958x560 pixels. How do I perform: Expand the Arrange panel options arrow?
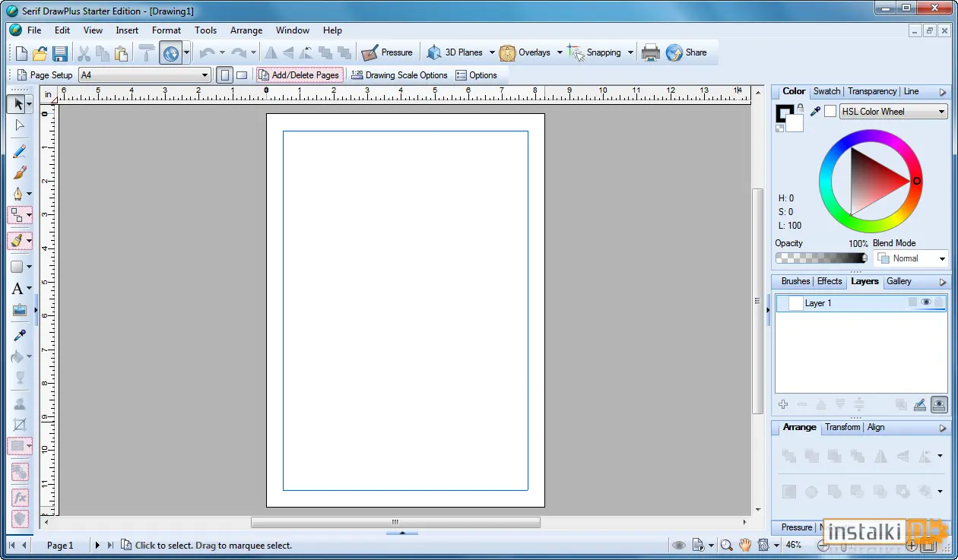943,428
